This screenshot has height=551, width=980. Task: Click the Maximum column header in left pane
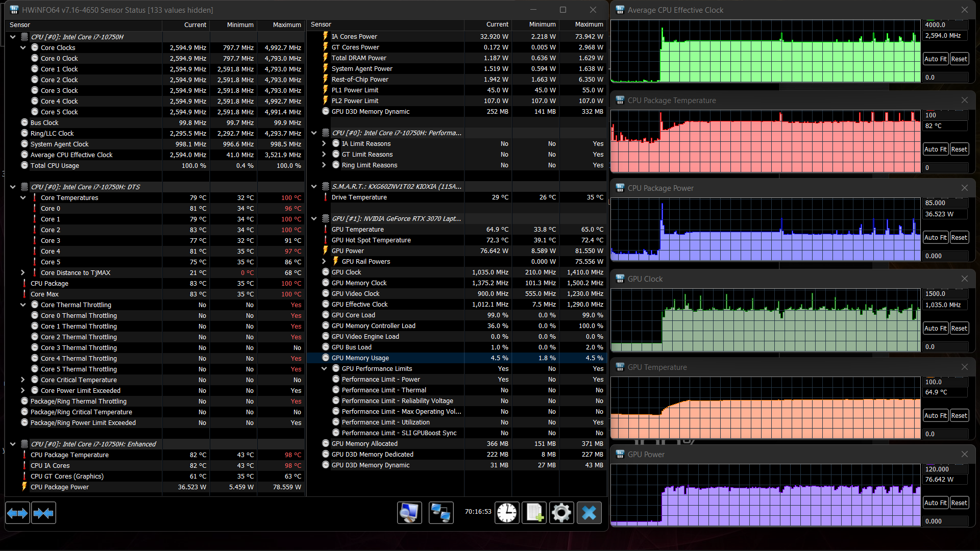click(286, 24)
